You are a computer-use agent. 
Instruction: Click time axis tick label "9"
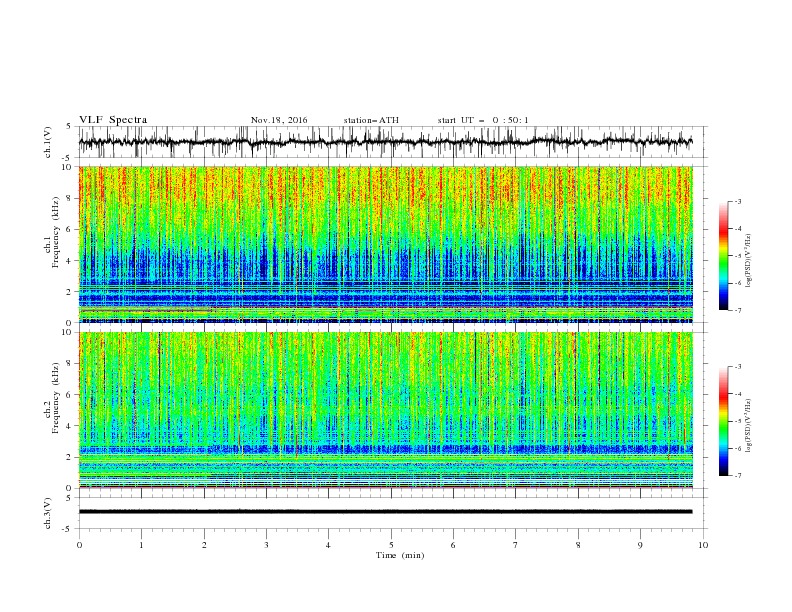[x=640, y=545]
